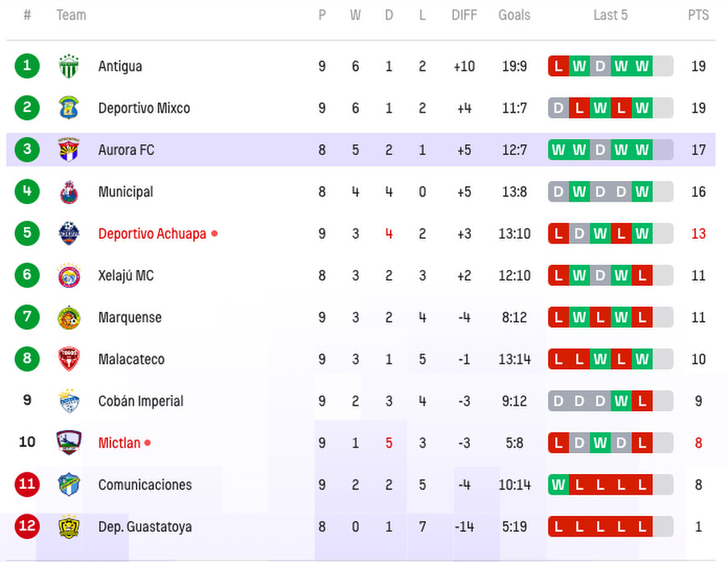
Task: Click Comunicaciones' green W result badge
Action: (559, 485)
